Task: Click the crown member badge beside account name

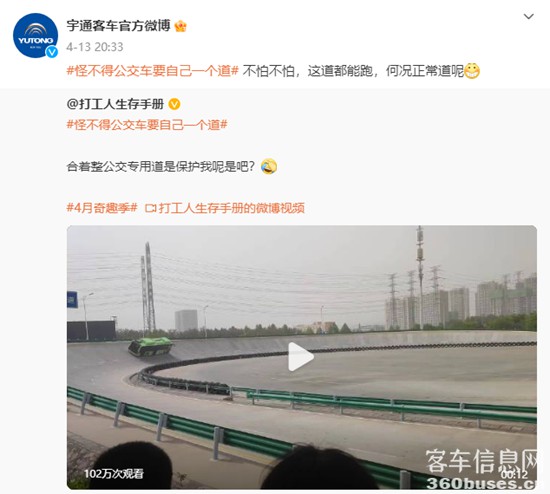Action: (x=180, y=26)
